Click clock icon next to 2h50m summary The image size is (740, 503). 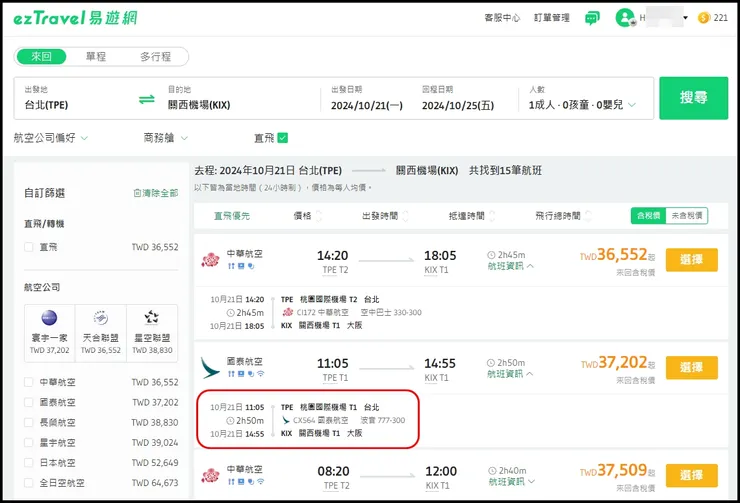491,363
